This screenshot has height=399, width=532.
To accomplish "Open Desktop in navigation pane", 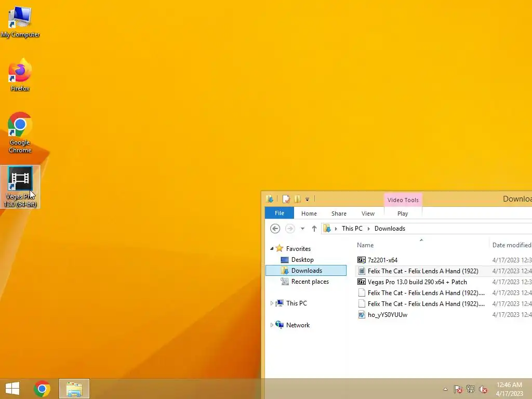I will 302,260.
